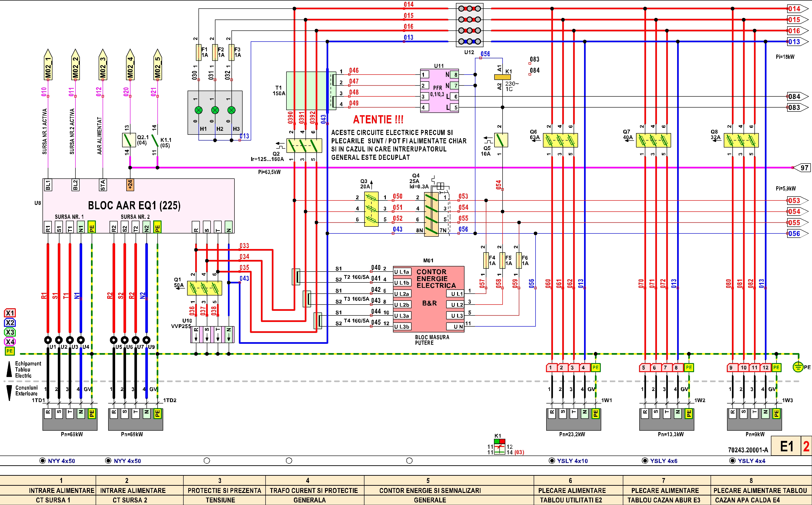Select the Q8 32A breaker symbol
The height and width of the screenshot is (505, 812).
tap(741, 140)
